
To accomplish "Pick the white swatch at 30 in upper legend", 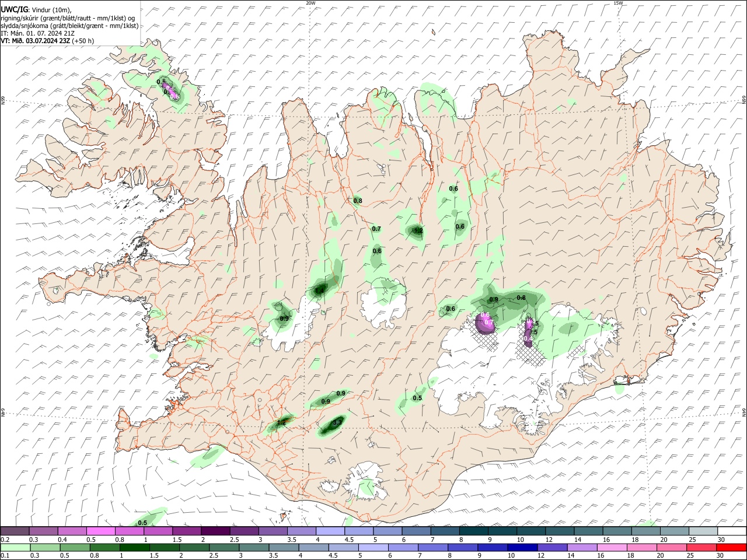I will pos(732,531).
